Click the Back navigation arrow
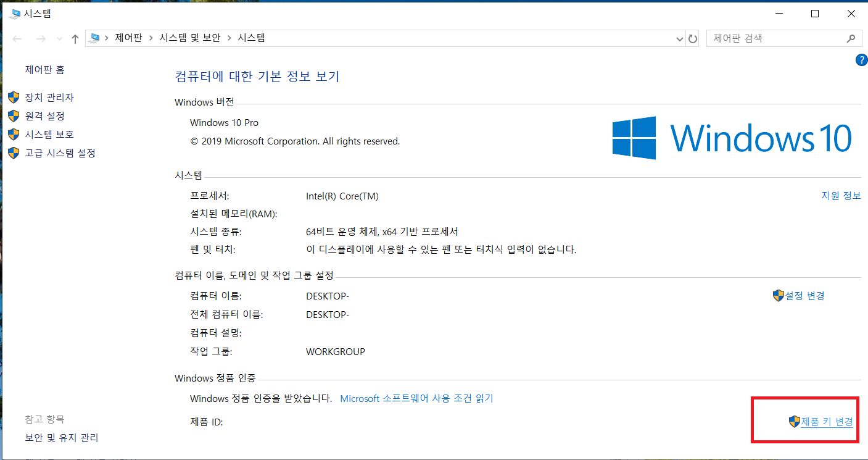The width and height of the screenshot is (868, 460). click(x=17, y=39)
